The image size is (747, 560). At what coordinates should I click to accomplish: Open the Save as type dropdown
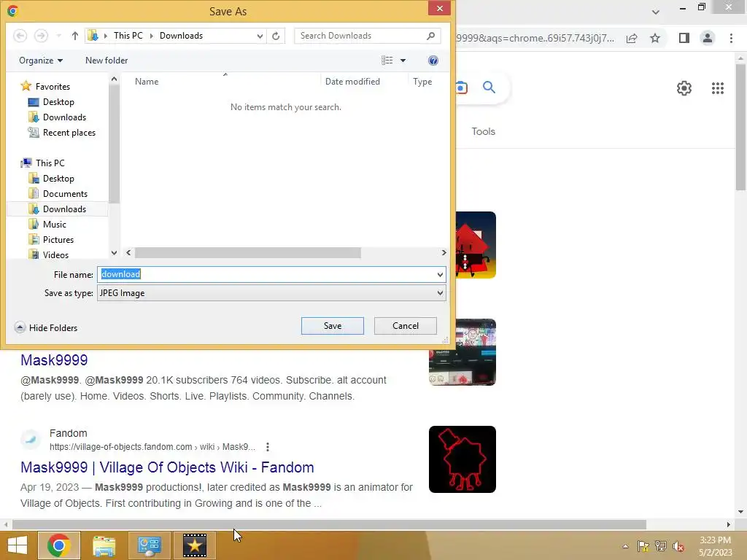click(271, 293)
